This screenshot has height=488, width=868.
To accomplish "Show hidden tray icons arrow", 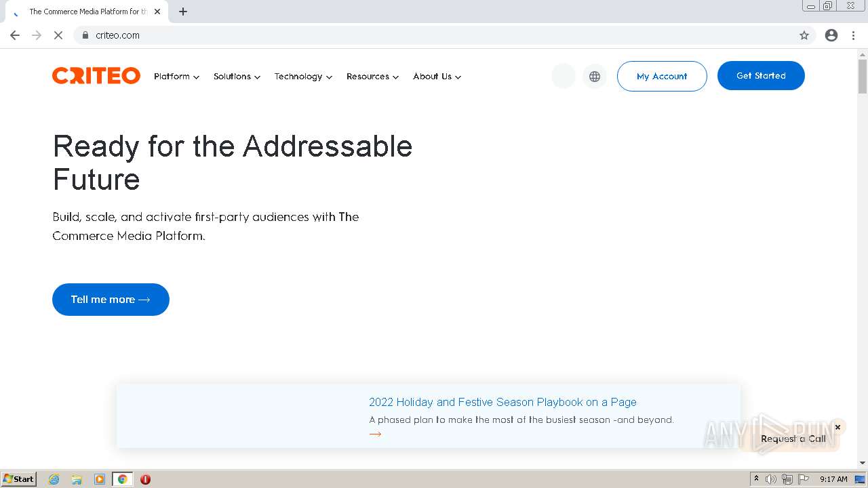I will 756,479.
